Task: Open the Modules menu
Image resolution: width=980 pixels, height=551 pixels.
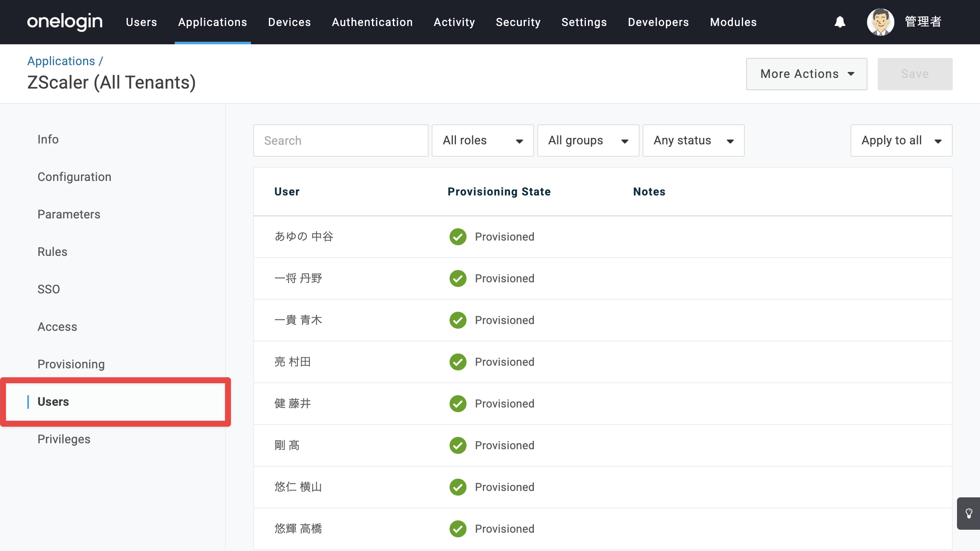Action: [733, 22]
